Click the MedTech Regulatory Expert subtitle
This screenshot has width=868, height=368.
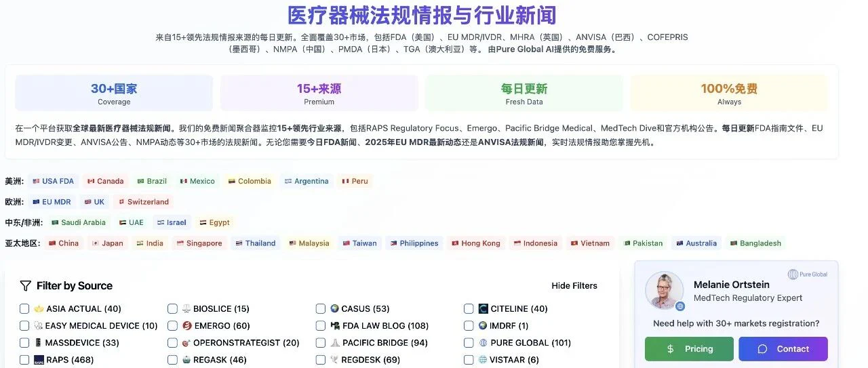(x=748, y=298)
